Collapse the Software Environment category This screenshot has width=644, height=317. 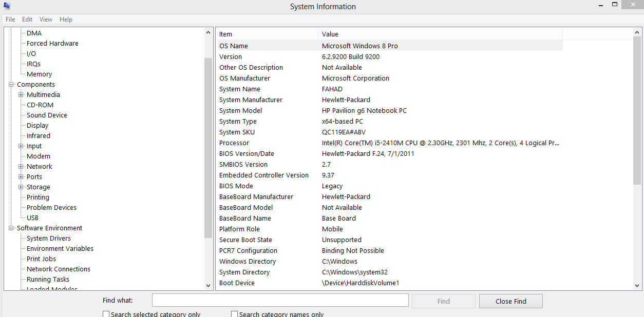[11, 228]
